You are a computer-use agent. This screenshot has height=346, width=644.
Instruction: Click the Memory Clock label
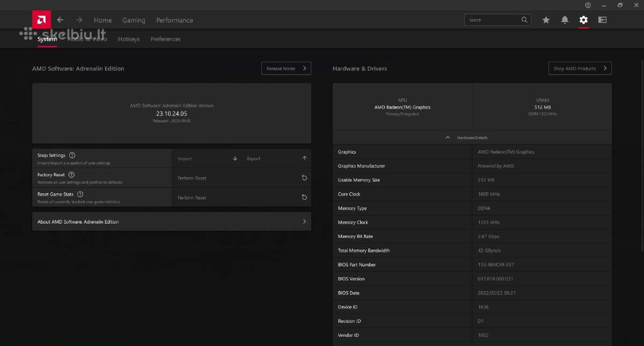353,222
